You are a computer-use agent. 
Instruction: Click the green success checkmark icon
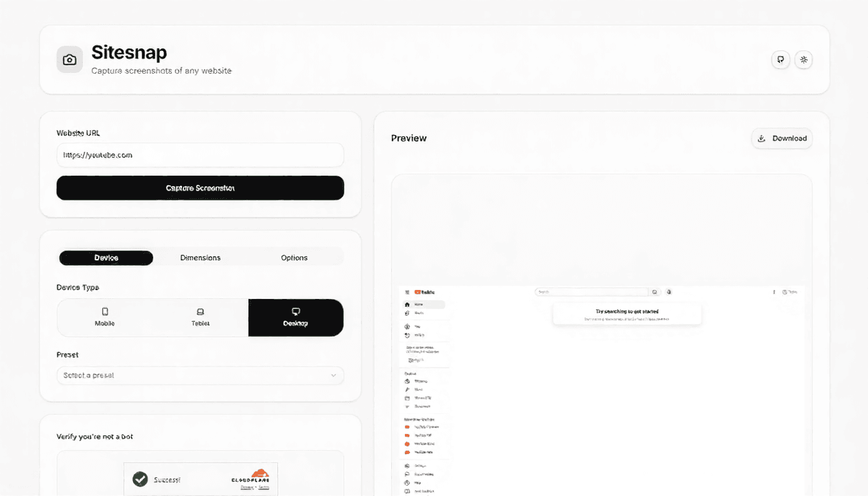(x=140, y=479)
